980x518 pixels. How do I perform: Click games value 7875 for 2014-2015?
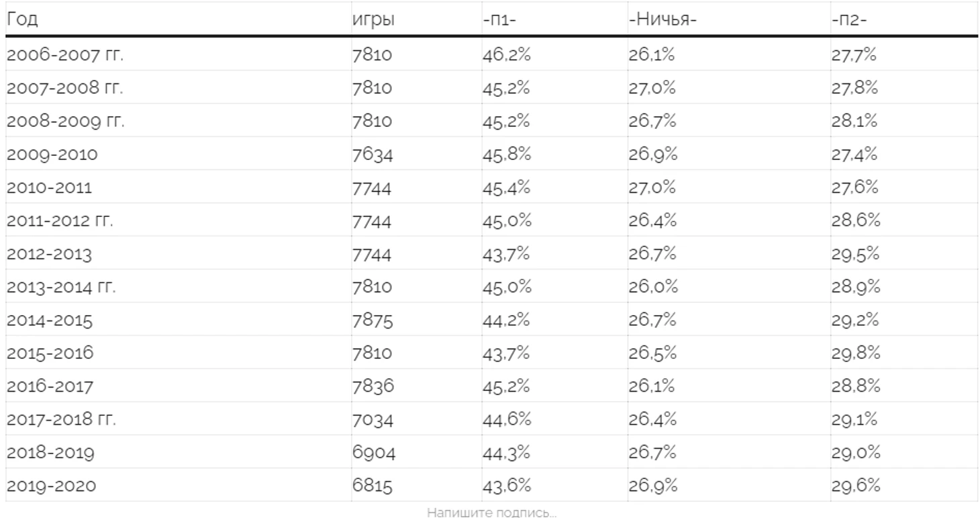click(372, 320)
